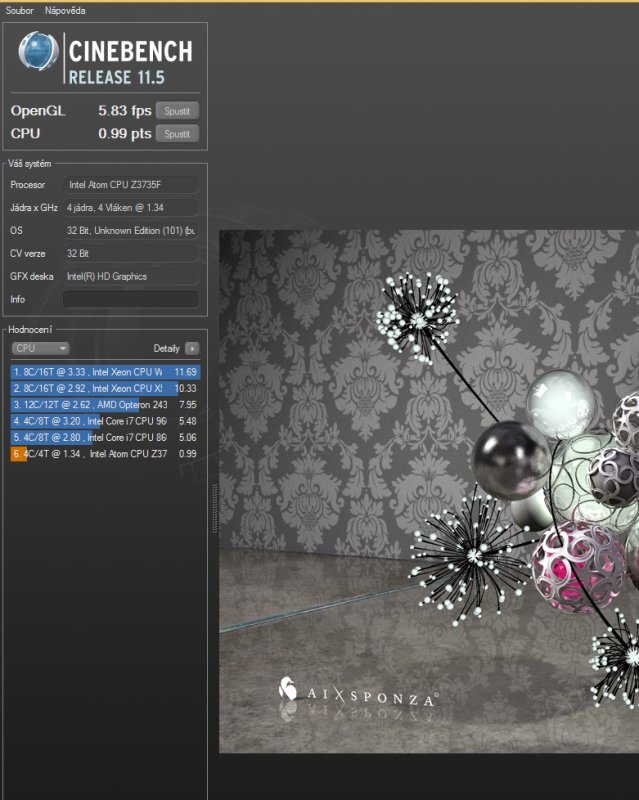639x800 pixels.
Task: Open the Nápověda menu
Action: [65, 10]
